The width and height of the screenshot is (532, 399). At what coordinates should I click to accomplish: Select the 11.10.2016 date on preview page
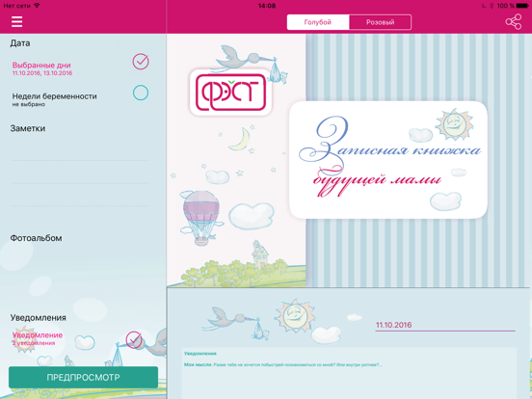[x=393, y=325]
